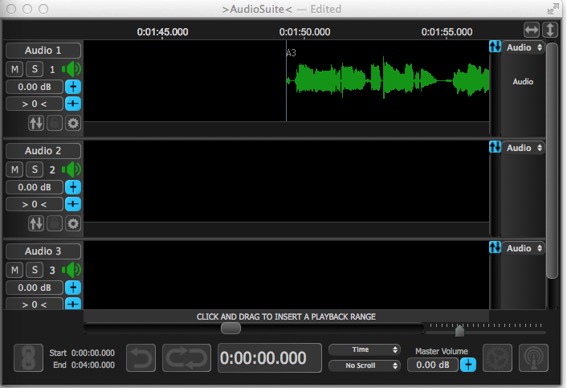Click the vertical zoom fit arrows icon
567x392 pixels.
click(550, 30)
